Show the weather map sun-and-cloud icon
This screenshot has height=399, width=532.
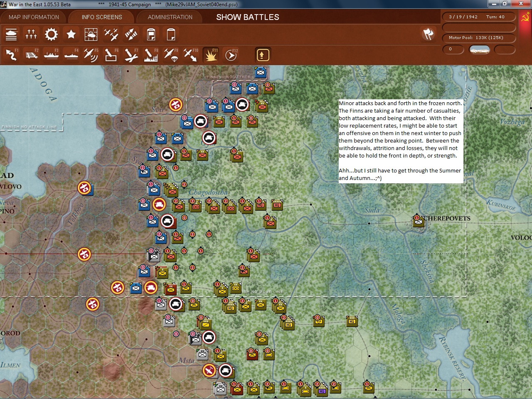click(91, 34)
